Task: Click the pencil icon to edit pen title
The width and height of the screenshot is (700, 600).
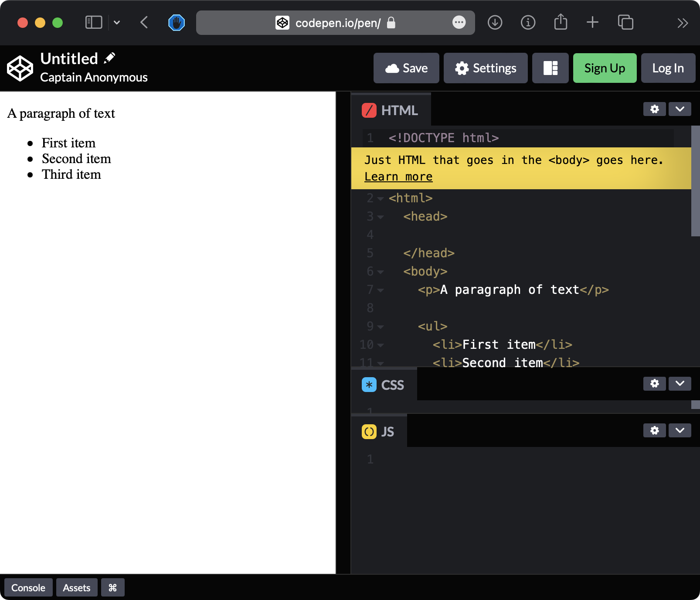Action: 109,58
